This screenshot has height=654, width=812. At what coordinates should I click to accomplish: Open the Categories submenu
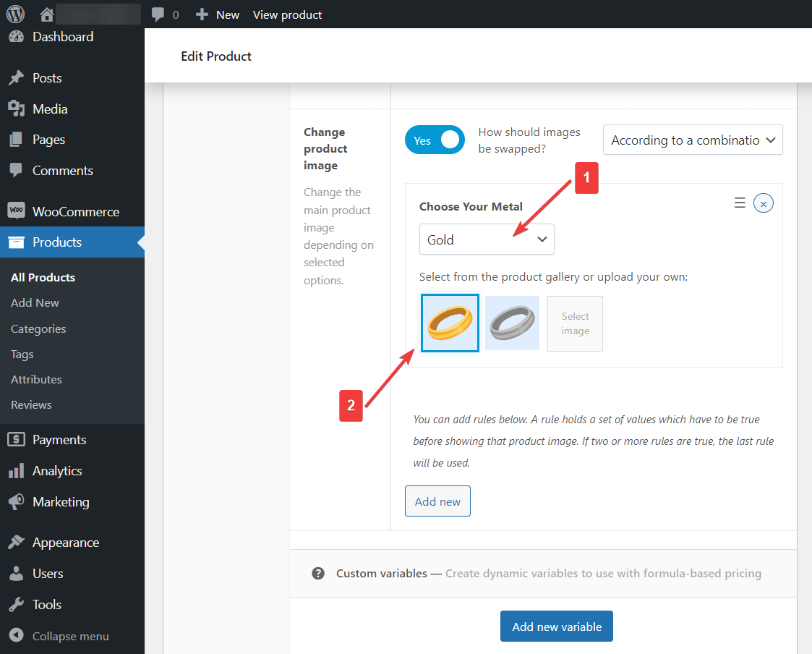(x=38, y=328)
